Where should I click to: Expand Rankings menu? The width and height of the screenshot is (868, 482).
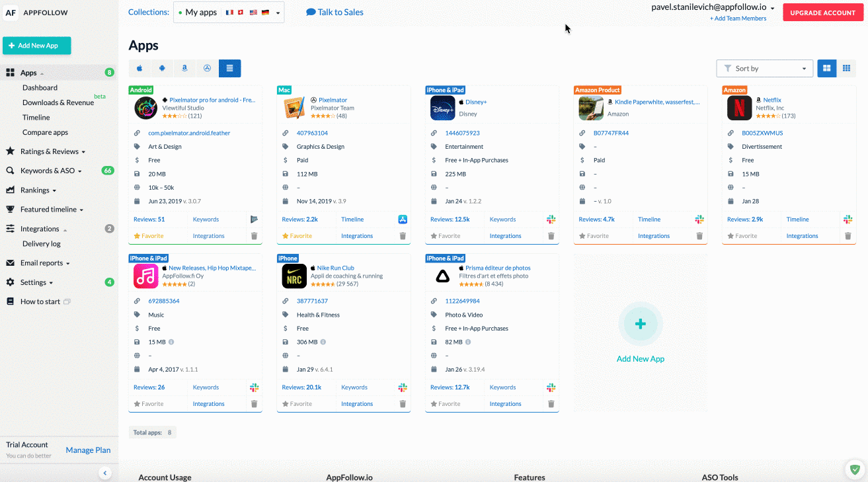[38, 190]
